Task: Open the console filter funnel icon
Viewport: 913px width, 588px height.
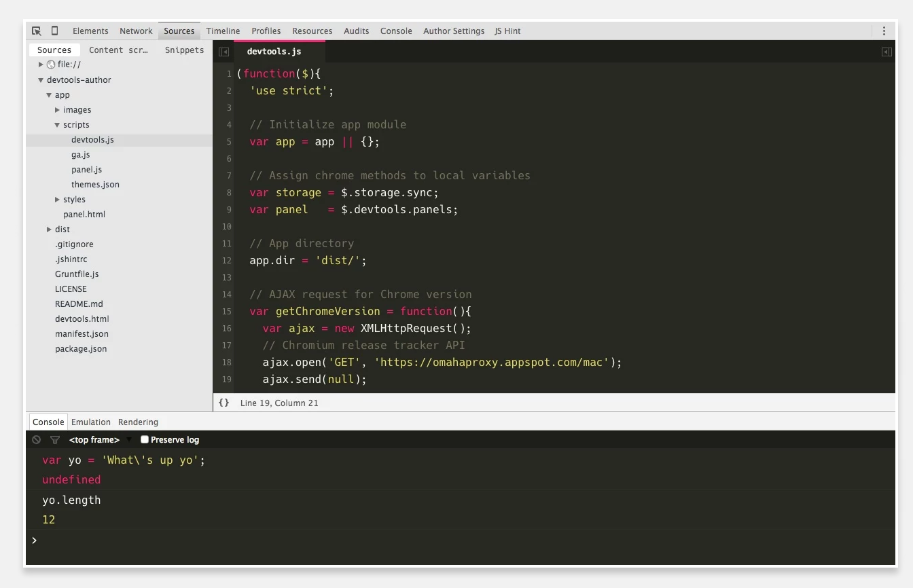Action: click(x=55, y=440)
